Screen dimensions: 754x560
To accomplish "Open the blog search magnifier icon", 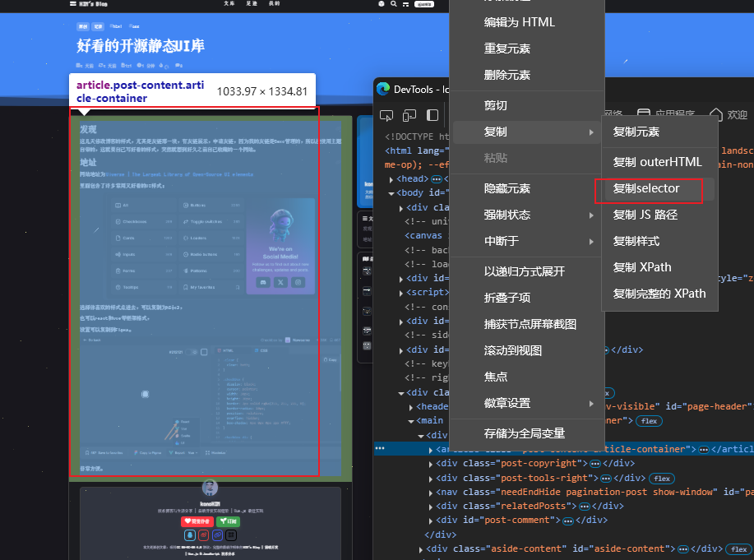I will pos(393,4).
